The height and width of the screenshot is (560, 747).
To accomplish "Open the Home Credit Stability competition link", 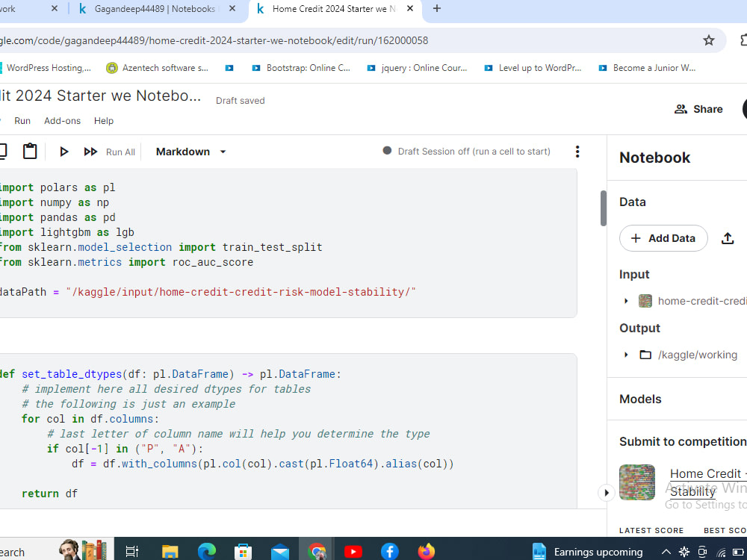I will click(708, 482).
